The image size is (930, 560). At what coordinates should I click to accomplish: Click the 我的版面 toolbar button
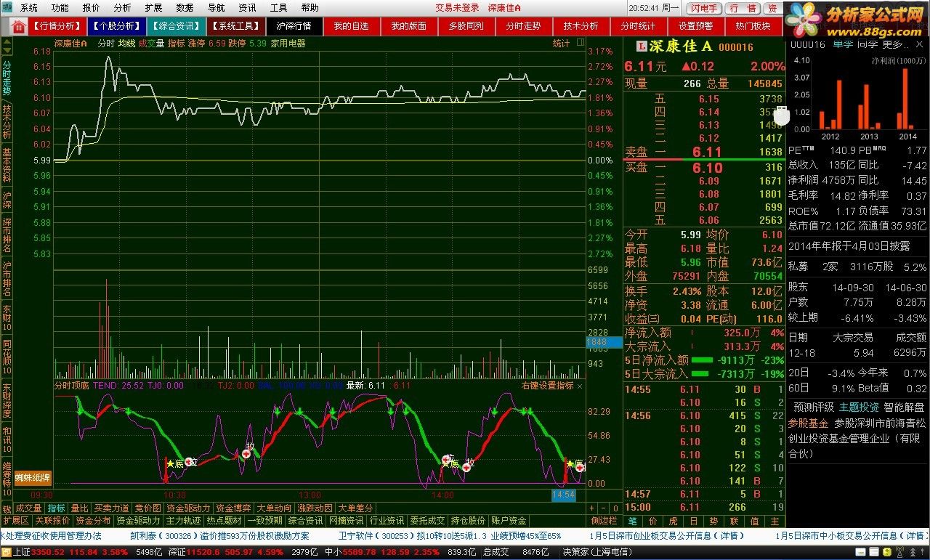tap(408, 26)
